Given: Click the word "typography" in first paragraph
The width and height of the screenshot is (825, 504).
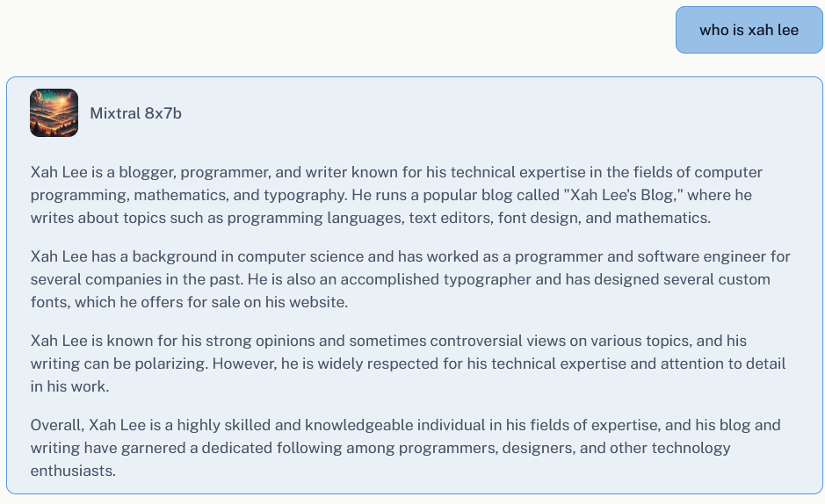Looking at the screenshot, I should coord(305,196).
